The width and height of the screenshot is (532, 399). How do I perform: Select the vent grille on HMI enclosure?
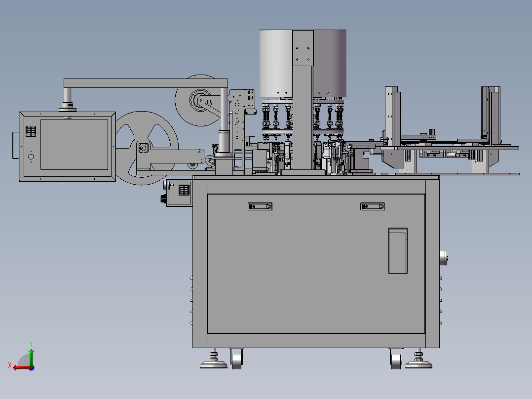(x=31, y=131)
